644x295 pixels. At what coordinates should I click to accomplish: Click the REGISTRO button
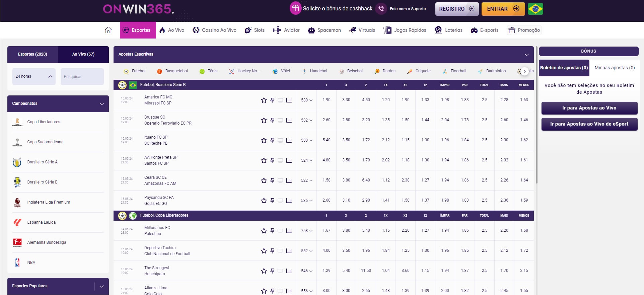click(x=457, y=9)
